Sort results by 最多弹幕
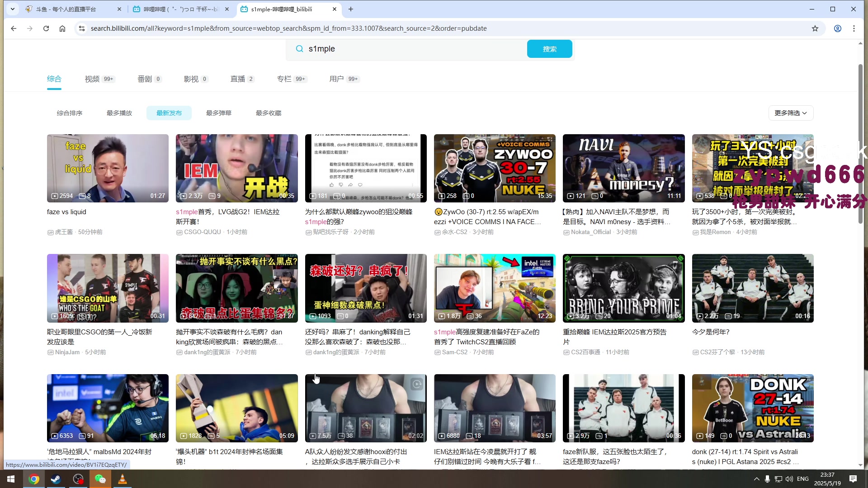 point(219,113)
